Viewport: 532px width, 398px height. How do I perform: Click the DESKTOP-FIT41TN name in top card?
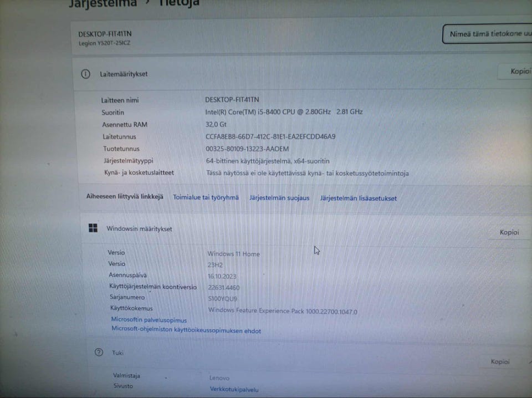105,34
